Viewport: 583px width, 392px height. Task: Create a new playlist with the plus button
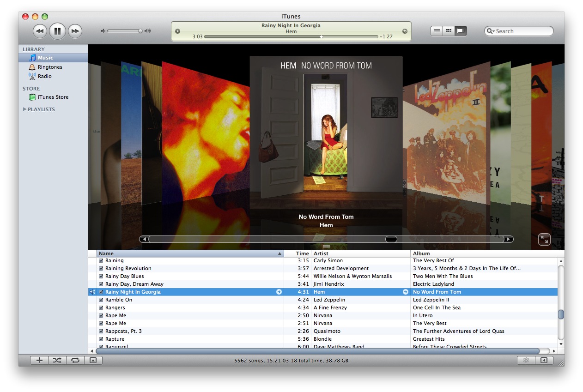39,361
